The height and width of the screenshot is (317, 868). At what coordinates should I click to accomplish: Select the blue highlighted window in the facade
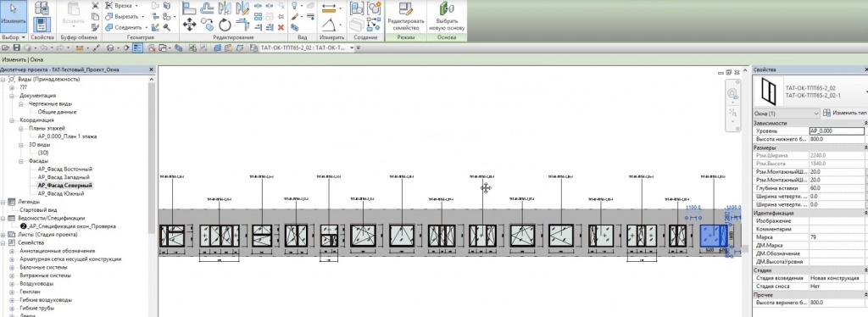point(714,236)
